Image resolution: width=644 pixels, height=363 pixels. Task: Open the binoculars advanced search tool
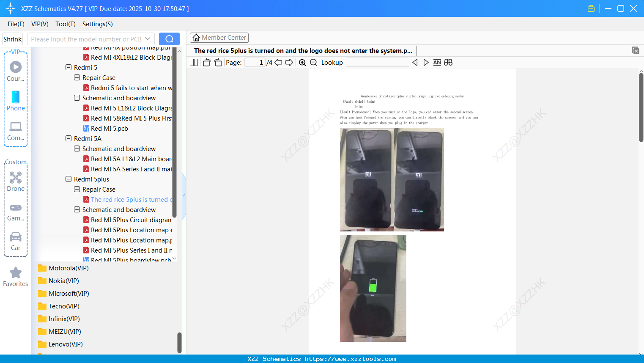[448, 62]
